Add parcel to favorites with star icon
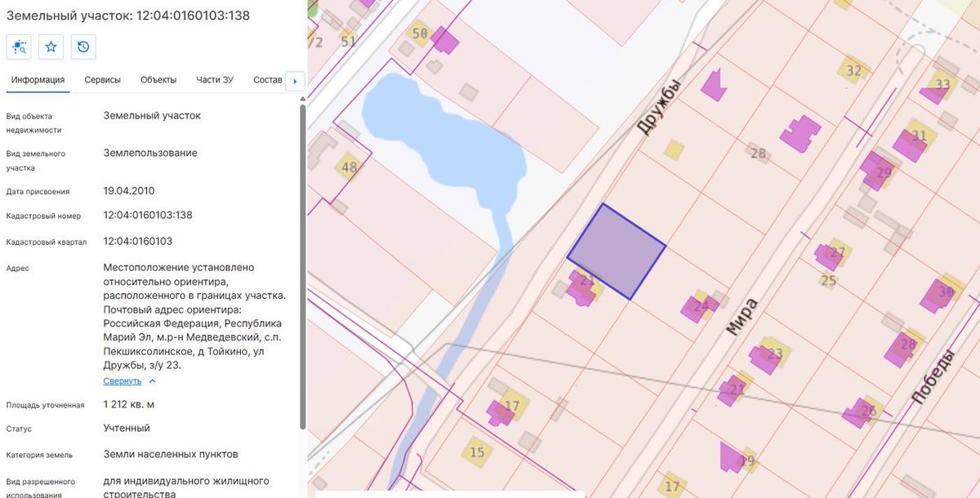The width and height of the screenshot is (980, 498). pos(51,47)
